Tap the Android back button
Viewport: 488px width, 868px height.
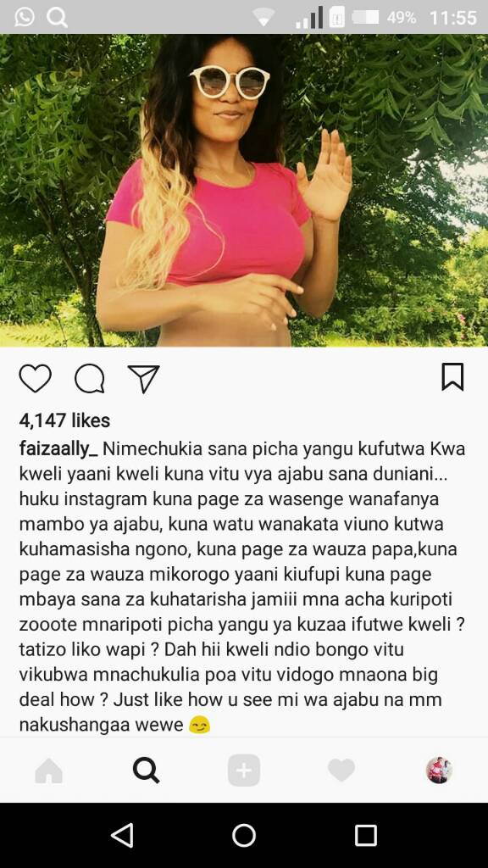(122, 835)
